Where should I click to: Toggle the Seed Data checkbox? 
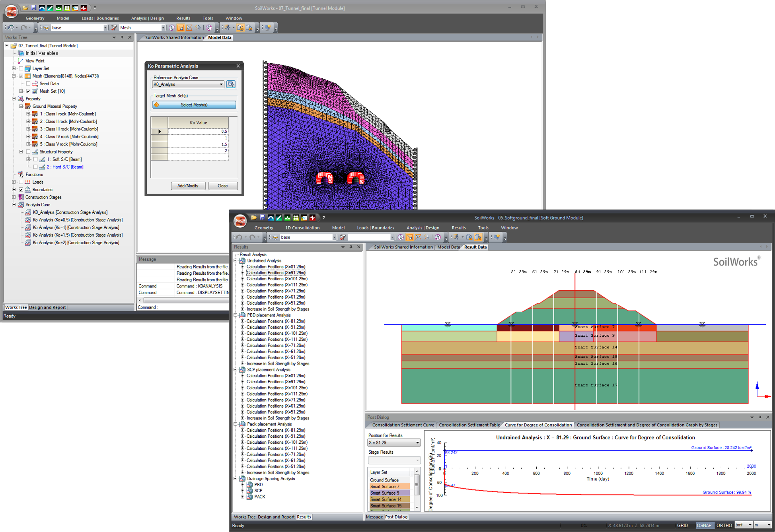coord(28,83)
